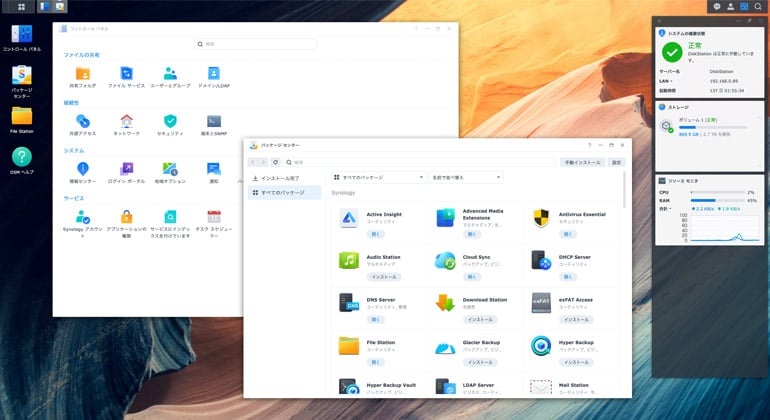Viewport: 770px width, 420px height.
Task: Open the notifications speech bubble in taskbar
Action: (x=717, y=6)
